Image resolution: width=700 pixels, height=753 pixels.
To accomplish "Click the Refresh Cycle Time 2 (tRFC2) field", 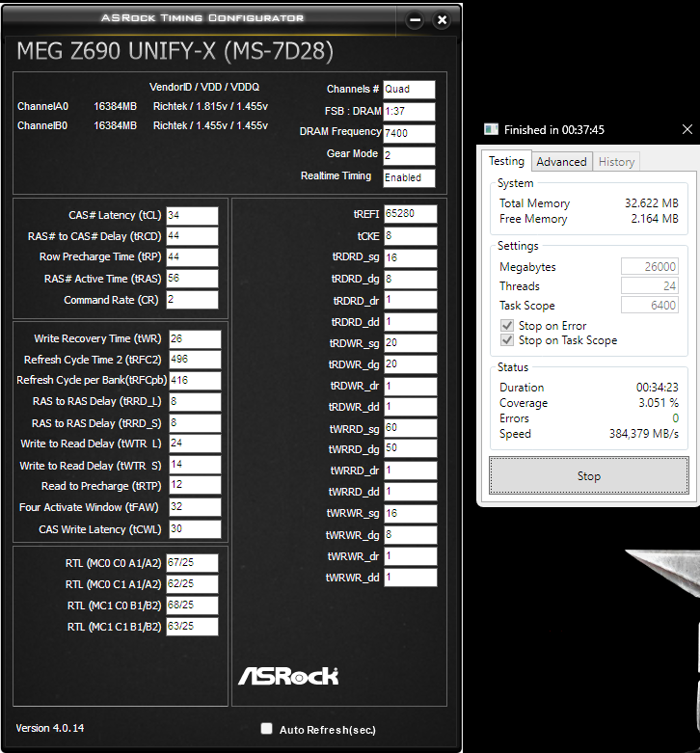I will 195,360.
